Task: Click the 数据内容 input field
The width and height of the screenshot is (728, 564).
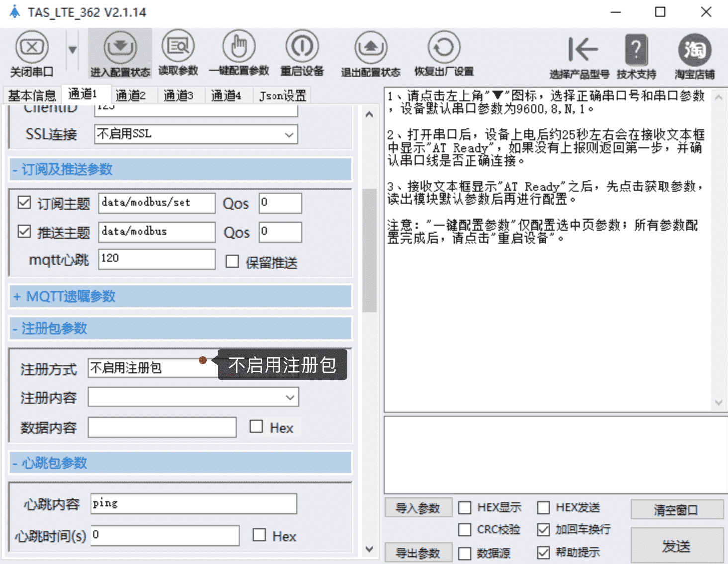Action: 162,427
